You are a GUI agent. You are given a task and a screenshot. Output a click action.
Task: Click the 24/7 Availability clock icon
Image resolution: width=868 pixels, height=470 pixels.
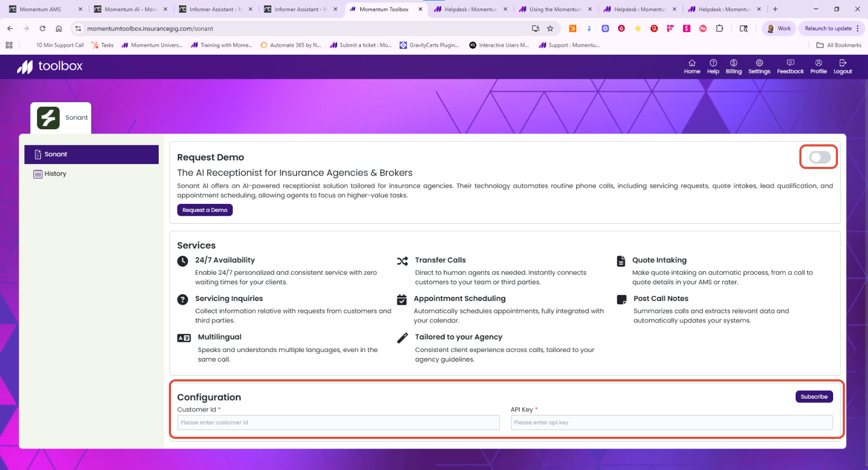pos(183,261)
